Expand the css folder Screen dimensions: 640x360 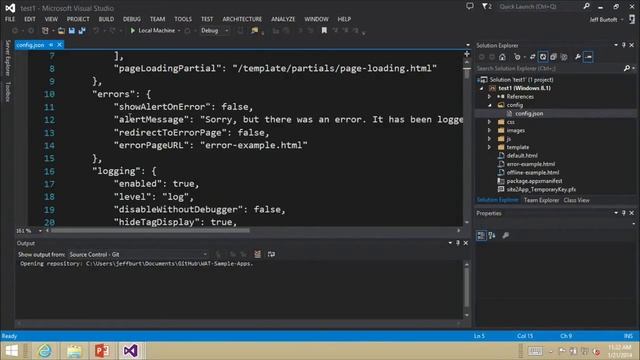tap(489, 122)
